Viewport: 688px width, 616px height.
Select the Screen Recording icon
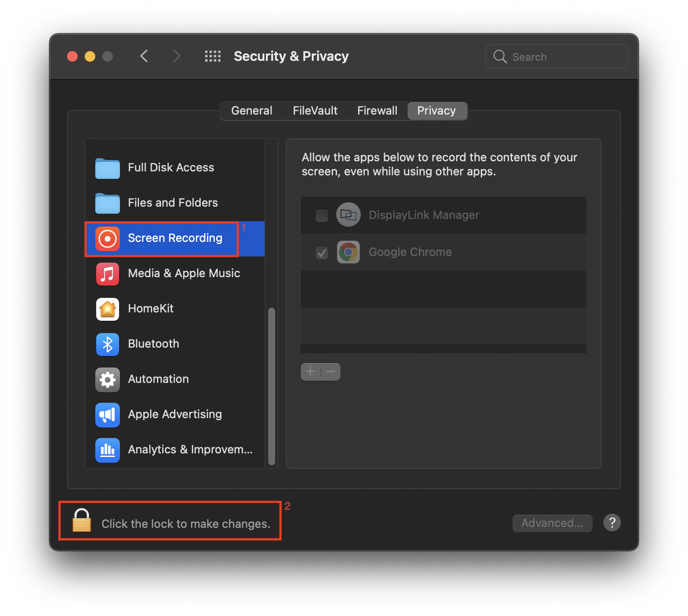[x=107, y=238]
